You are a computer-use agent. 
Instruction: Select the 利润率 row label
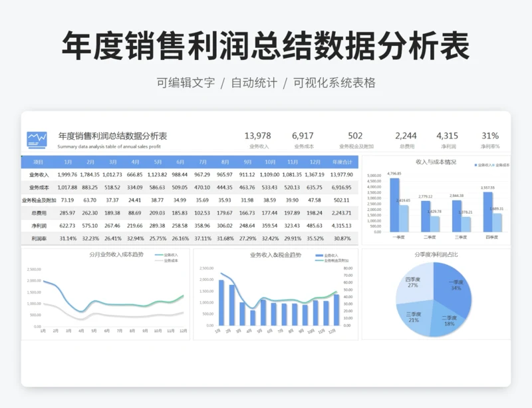(x=39, y=239)
